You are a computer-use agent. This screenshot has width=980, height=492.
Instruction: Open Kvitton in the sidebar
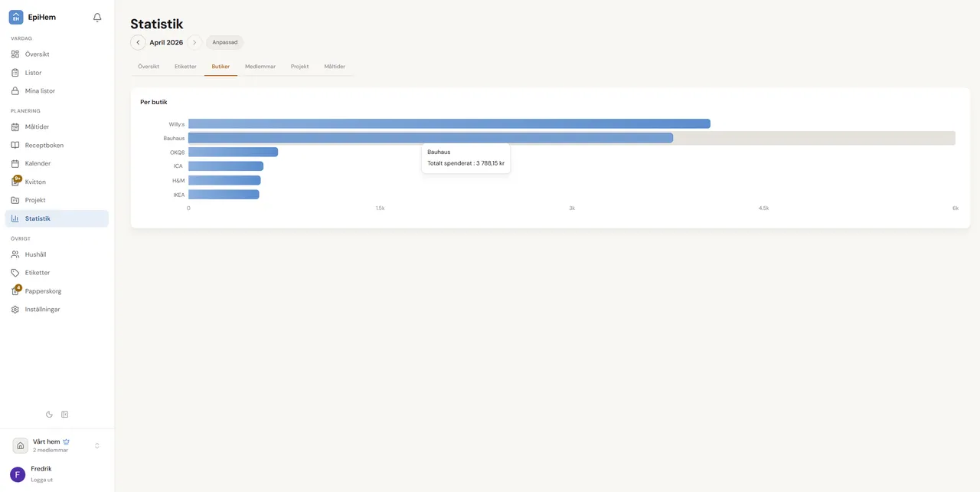point(57,182)
